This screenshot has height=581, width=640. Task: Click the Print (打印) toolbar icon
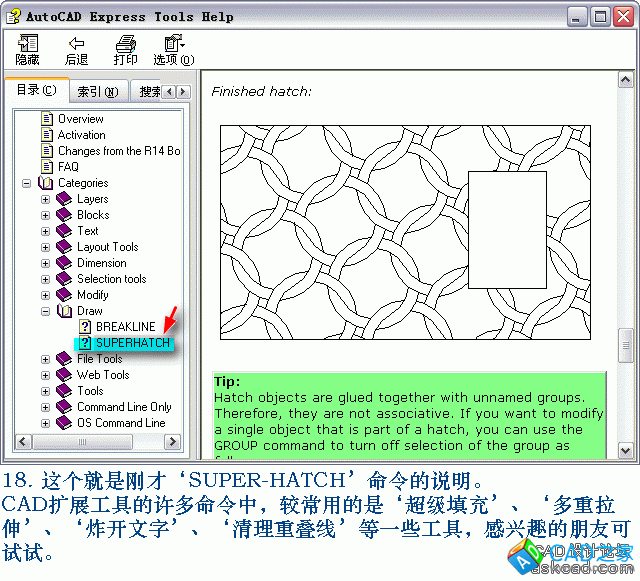(x=125, y=44)
